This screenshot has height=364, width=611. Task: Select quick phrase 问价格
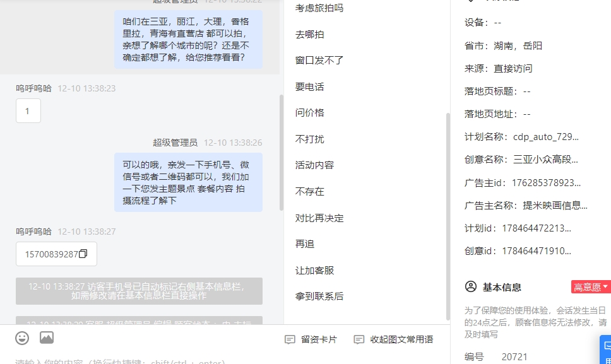coord(309,113)
